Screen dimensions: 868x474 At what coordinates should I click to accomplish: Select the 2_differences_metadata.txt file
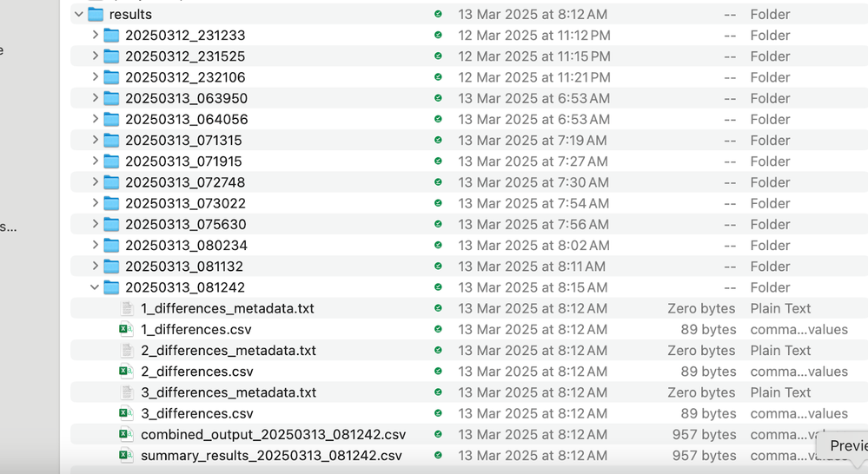(229, 351)
